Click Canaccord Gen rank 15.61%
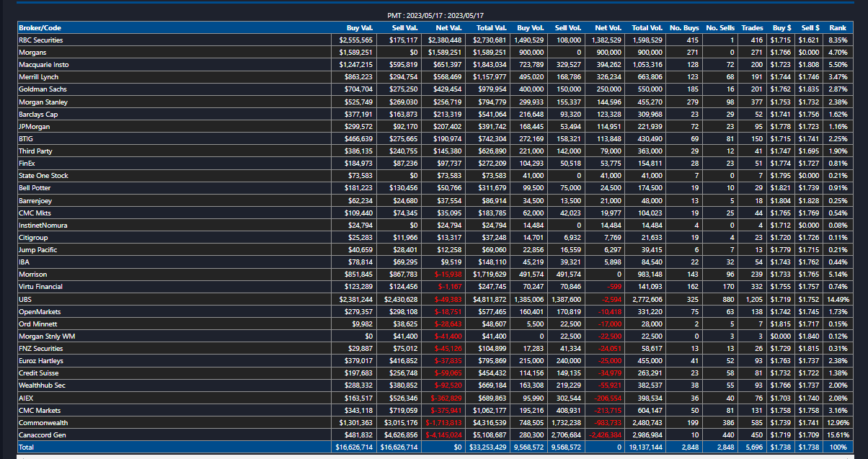Viewport: 868px width, 459px height. (836, 435)
